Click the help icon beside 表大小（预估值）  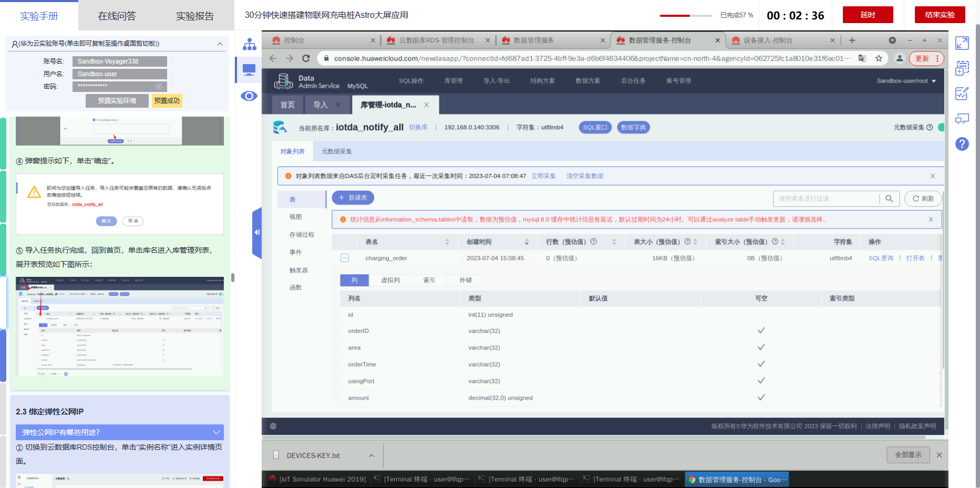click(687, 242)
